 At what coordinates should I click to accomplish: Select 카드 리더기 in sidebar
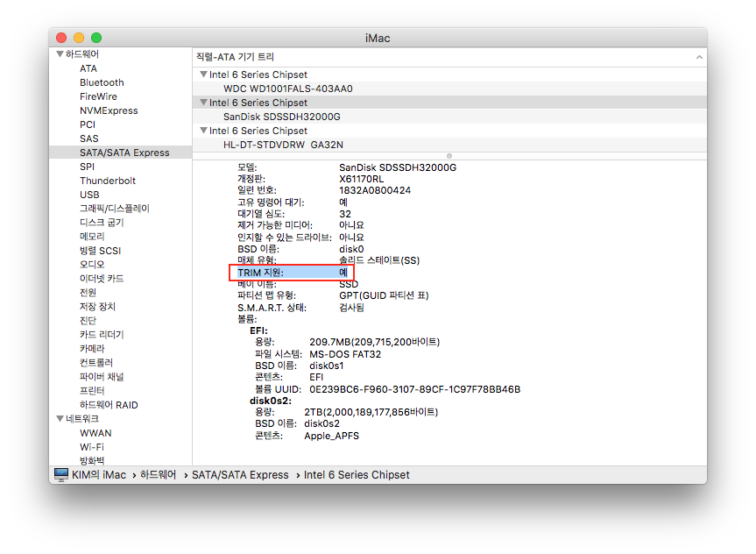[x=102, y=335]
